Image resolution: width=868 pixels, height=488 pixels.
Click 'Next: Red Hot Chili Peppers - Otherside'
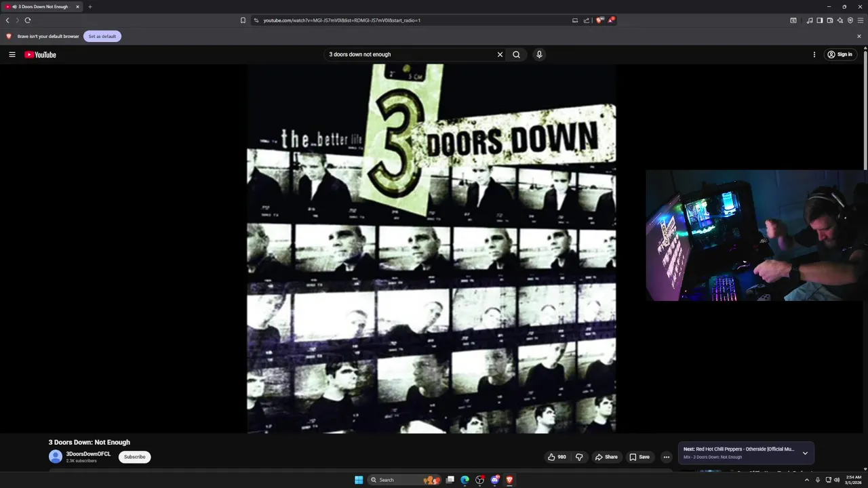pos(738,449)
